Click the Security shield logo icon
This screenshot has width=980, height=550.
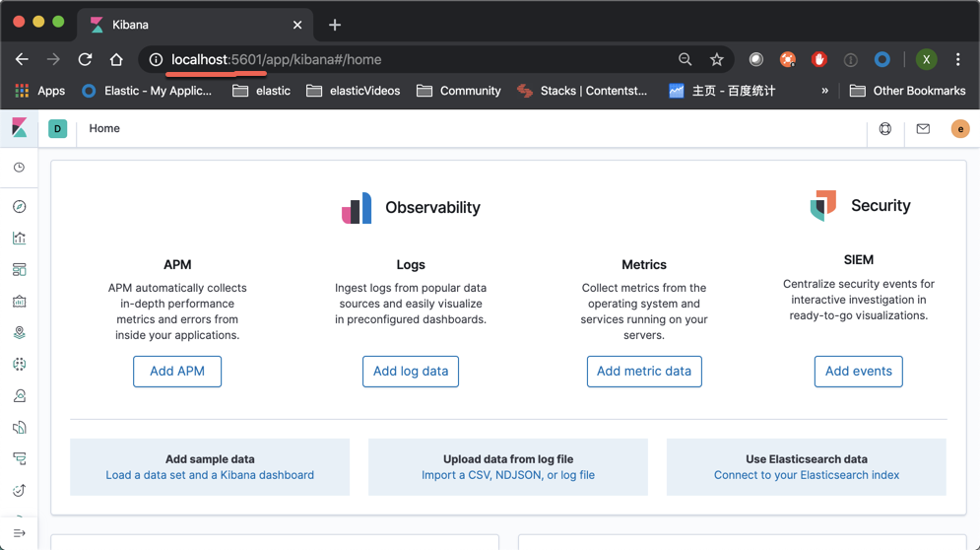tap(823, 205)
